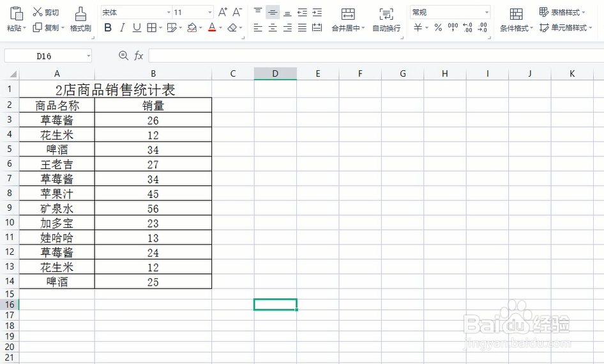
Task: Select the 销量 header cell
Action: 153,105
